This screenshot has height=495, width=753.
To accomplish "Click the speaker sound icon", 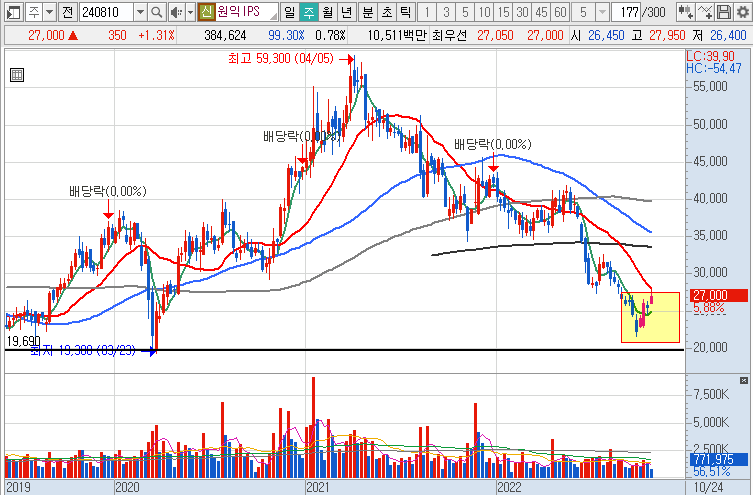I will click(176, 12).
